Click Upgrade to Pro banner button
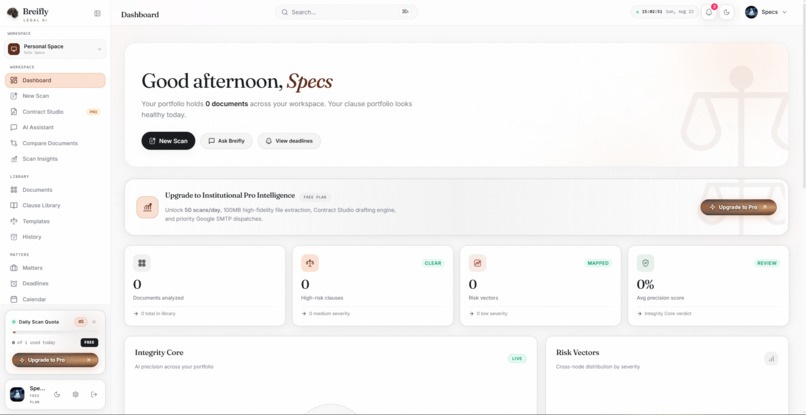 [738, 207]
